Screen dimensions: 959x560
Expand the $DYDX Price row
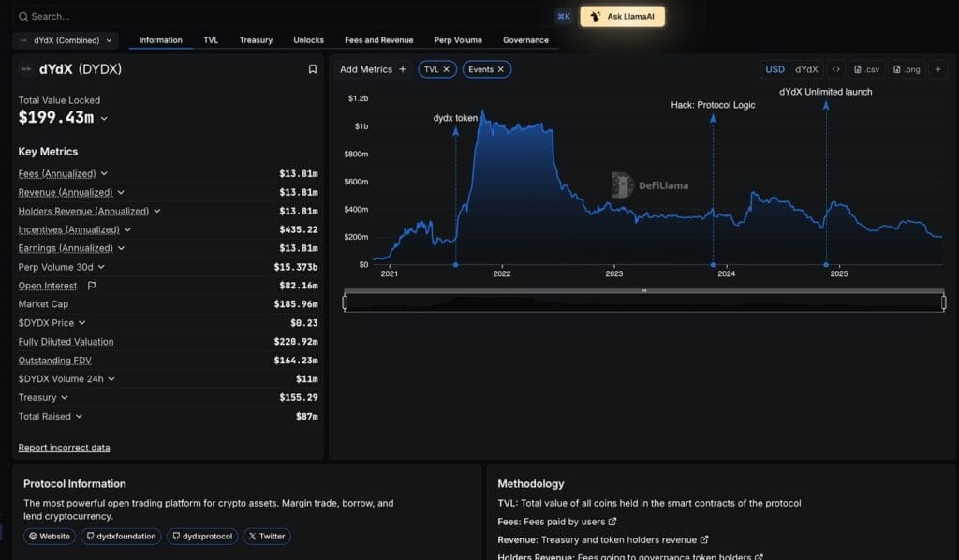82,323
